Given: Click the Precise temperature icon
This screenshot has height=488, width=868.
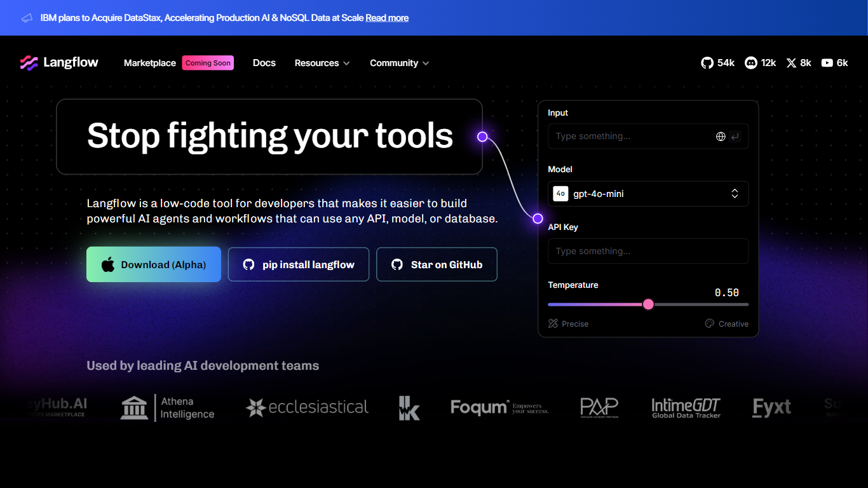Looking at the screenshot, I should click(x=553, y=323).
